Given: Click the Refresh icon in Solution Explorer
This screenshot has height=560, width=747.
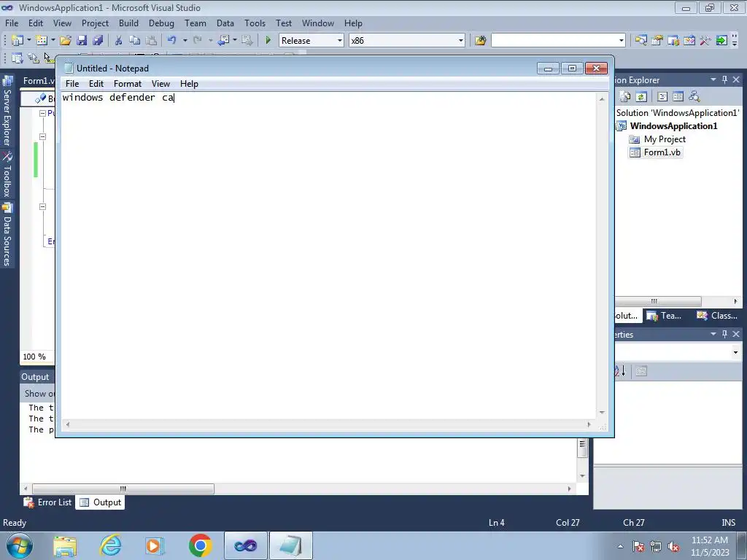Looking at the screenshot, I should [x=641, y=97].
